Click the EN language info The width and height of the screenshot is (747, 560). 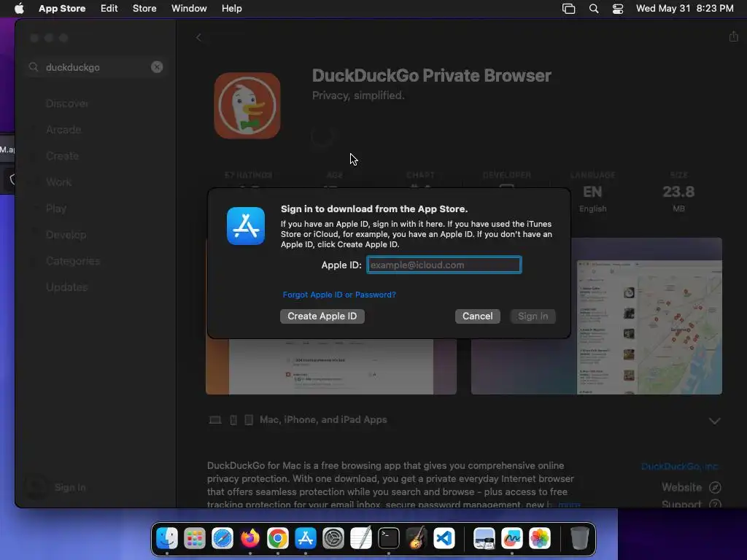(x=592, y=192)
